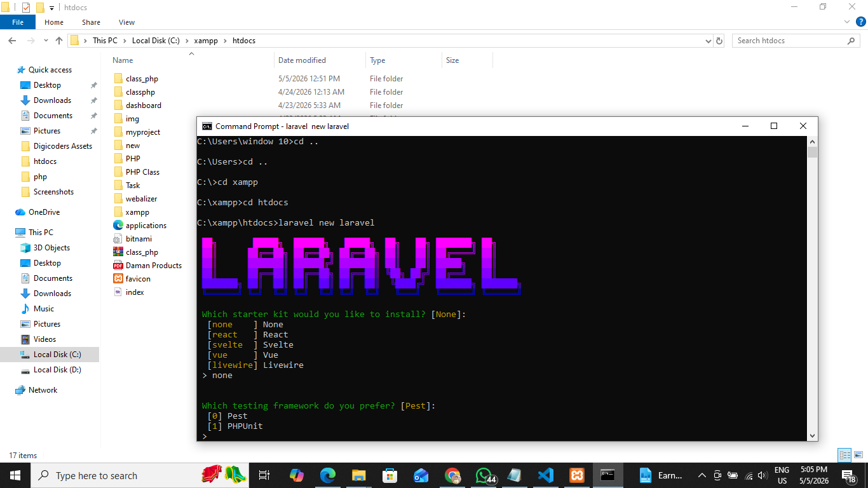Open XAMPP Control Panel from taskbar
The height and width of the screenshot is (488, 868).
click(577, 475)
